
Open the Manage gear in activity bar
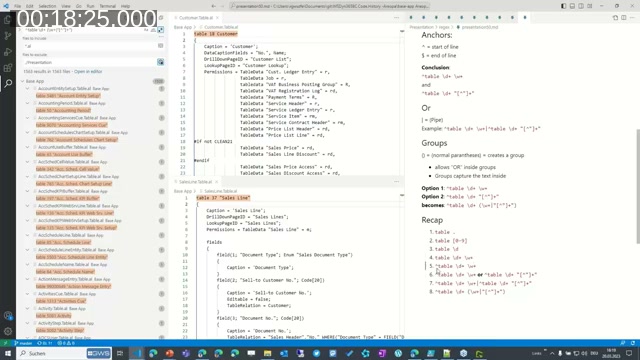click(7, 331)
